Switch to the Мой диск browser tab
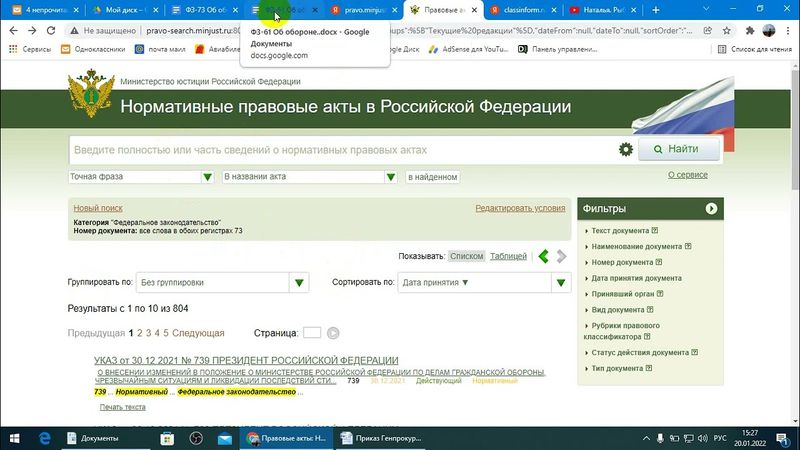The width and height of the screenshot is (800, 450). tap(125, 10)
